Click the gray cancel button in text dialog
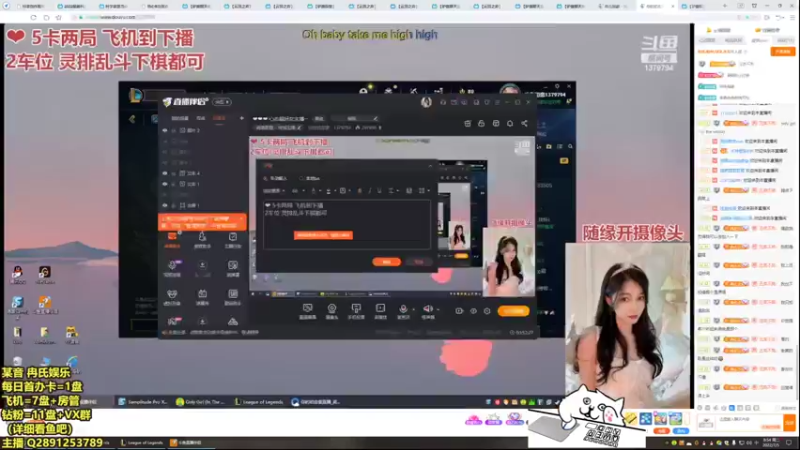Screen dimensions: 800x450 point(419,262)
